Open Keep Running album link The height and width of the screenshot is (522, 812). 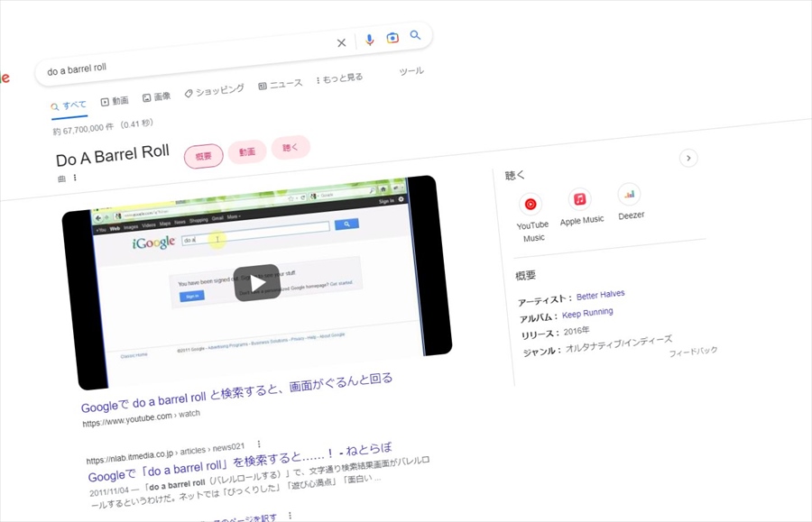pyautogui.click(x=587, y=313)
